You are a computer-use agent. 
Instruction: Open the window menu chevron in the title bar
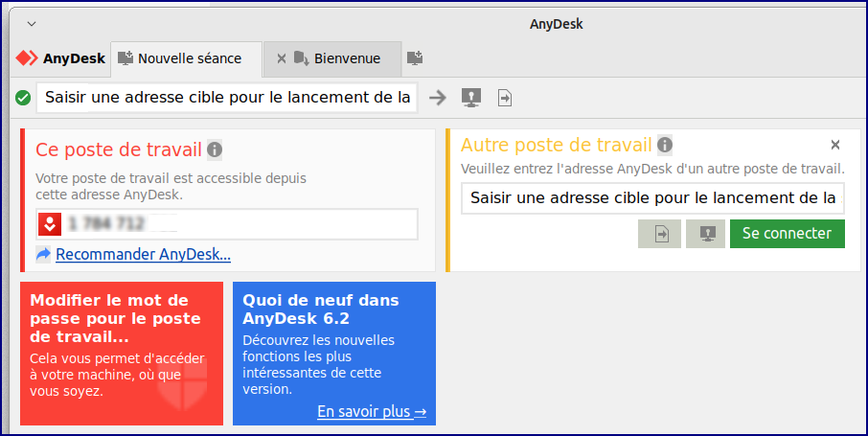[x=32, y=23]
